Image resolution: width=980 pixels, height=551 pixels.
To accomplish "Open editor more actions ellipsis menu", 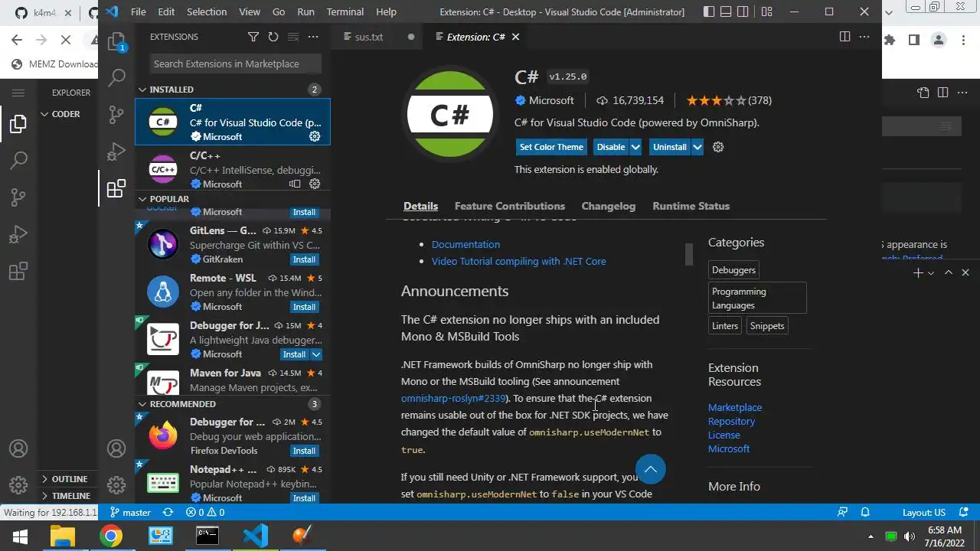I will click(864, 37).
